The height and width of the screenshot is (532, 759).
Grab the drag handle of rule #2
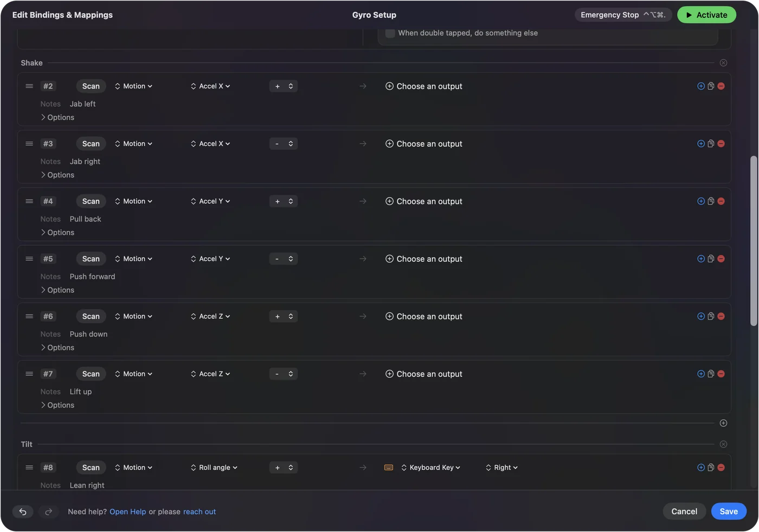coord(29,86)
